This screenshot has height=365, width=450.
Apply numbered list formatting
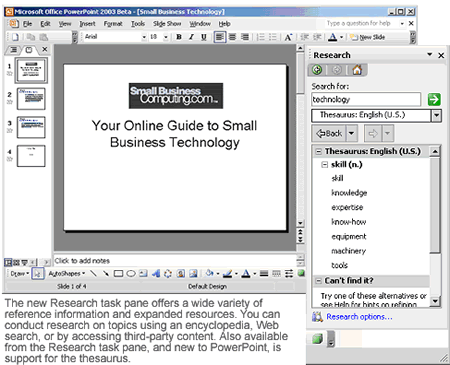click(261, 37)
